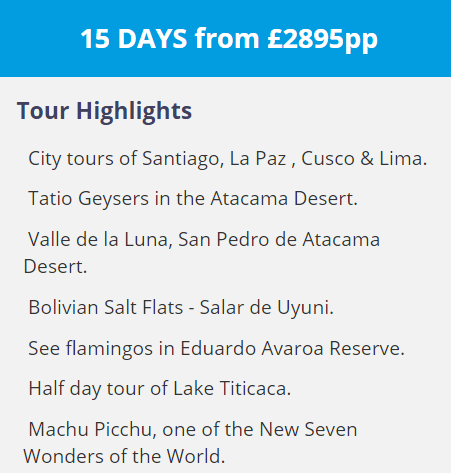
Task: Click the 15 DAYS from £2895pp banner
Action: [x=225, y=38]
